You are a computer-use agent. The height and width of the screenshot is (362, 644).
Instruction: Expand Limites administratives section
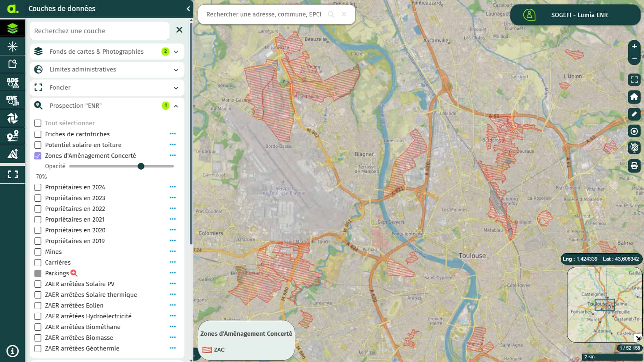pyautogui.click(x=107, y=70)
